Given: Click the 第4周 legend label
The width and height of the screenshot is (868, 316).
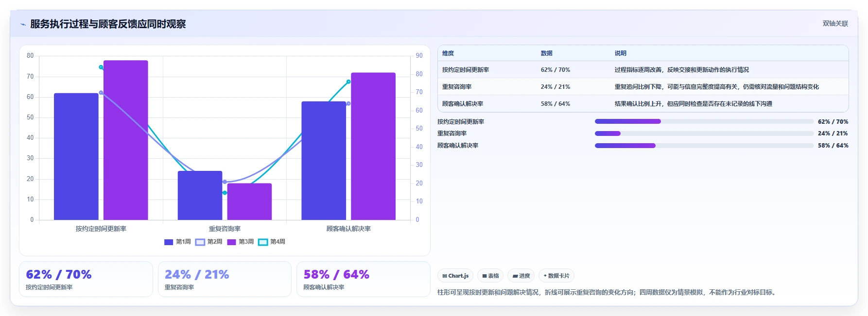Looking at the screenshot, I should coord(278,242).
